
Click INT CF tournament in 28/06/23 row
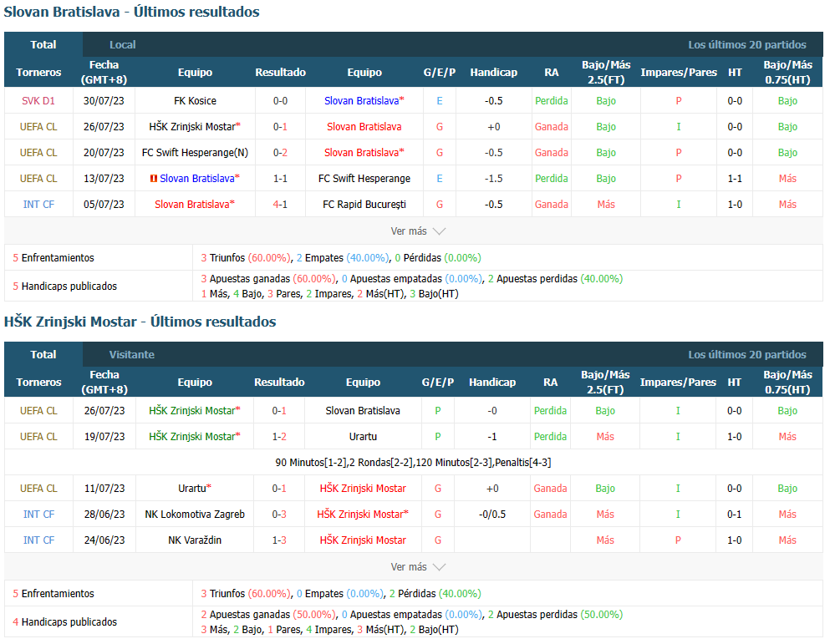(x=38, y=515)
